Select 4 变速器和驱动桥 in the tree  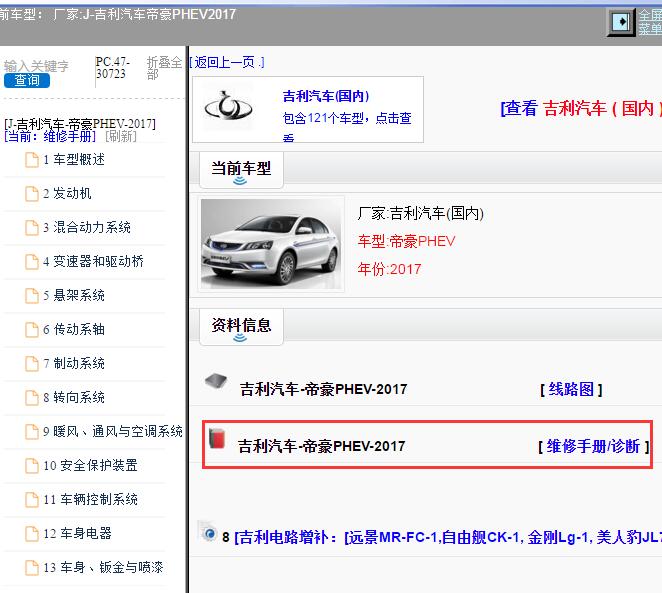(93, 261)
